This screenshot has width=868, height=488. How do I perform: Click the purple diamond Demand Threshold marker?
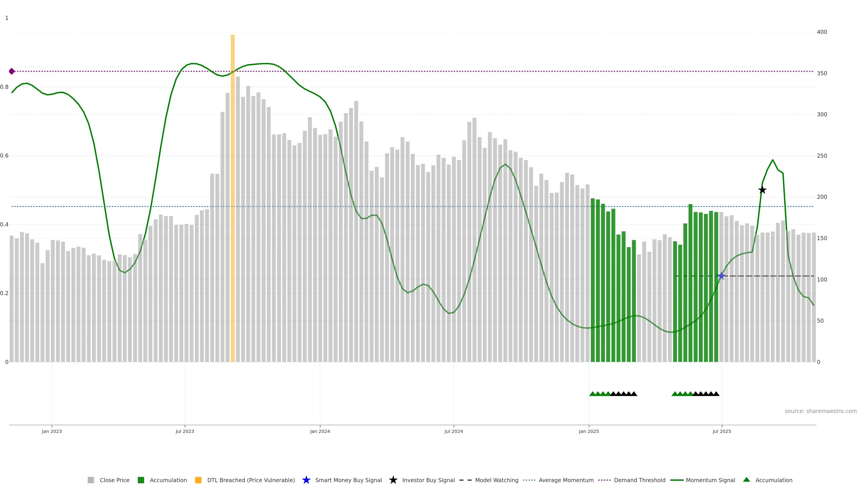(12, 71)
